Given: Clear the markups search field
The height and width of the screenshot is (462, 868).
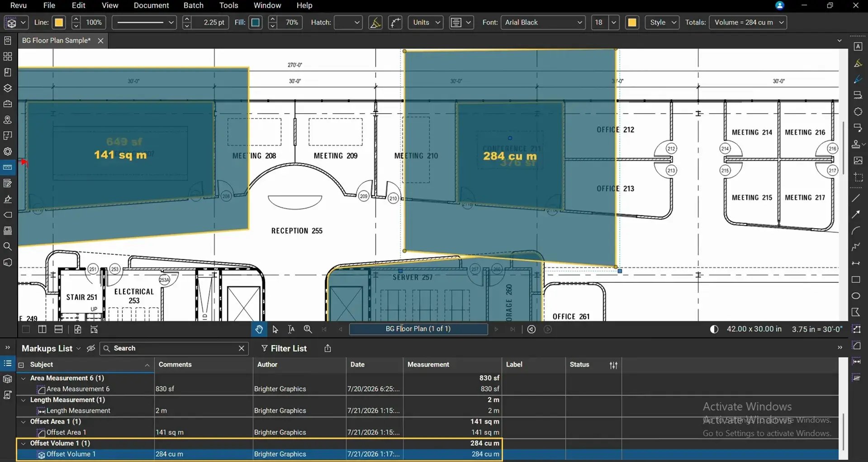Looking at the screenshot, I should (x=242, y=348).
